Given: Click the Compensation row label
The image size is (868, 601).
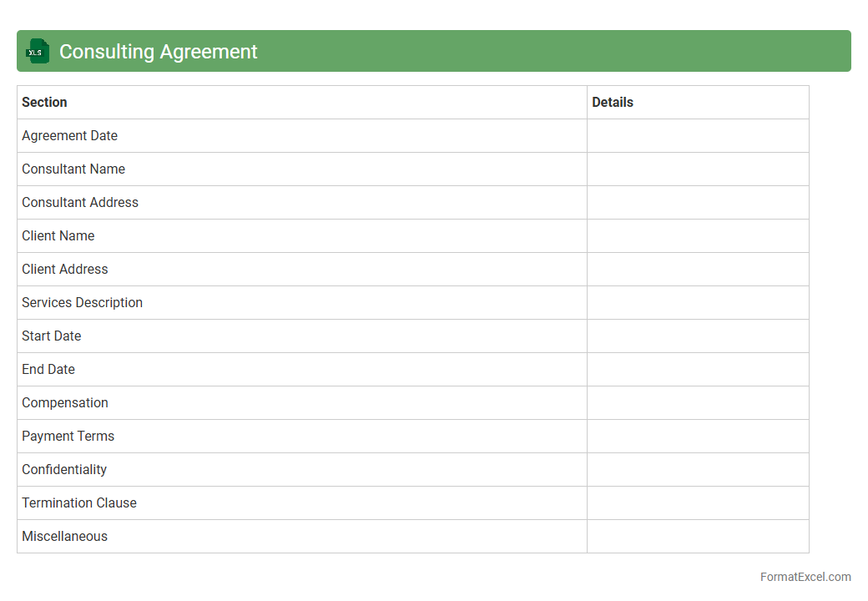Looking at the screenshot, I should point(65,402).
